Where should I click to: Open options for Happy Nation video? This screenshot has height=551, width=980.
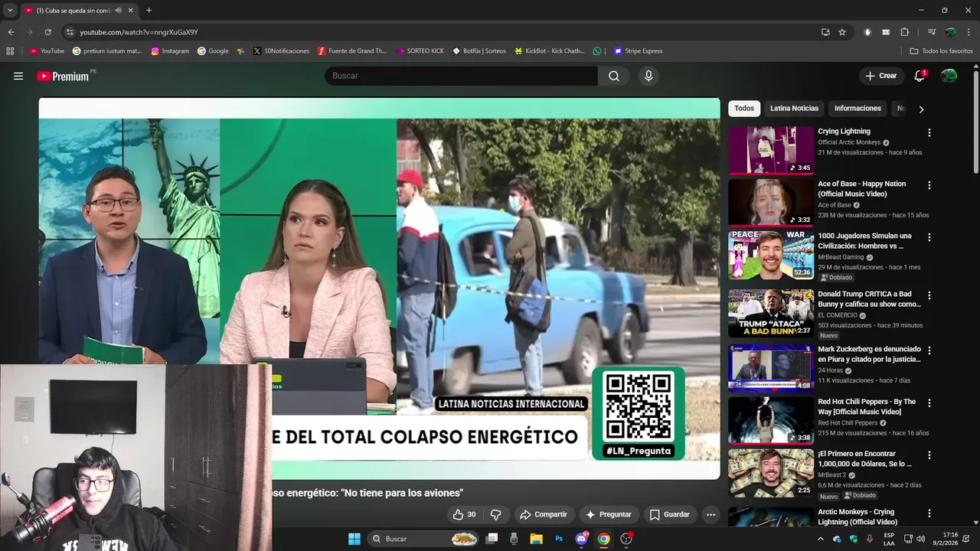[x=929, y=185]
